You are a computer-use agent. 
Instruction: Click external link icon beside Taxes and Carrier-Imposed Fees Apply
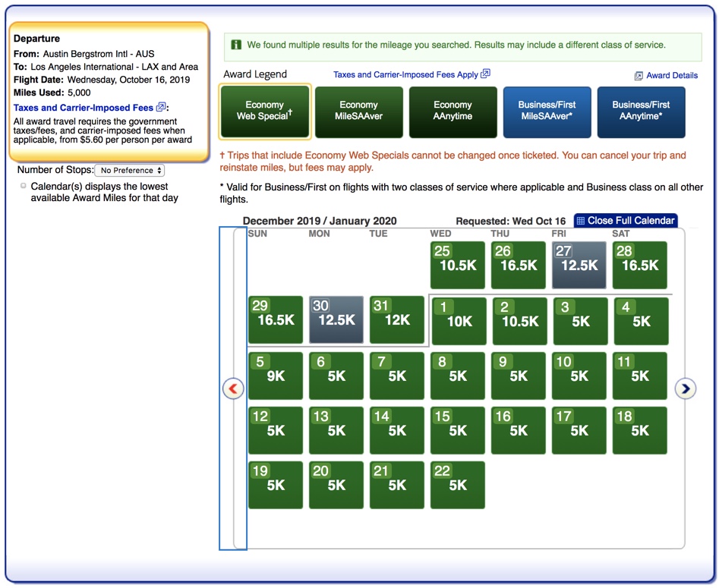(x=485, y=74)
